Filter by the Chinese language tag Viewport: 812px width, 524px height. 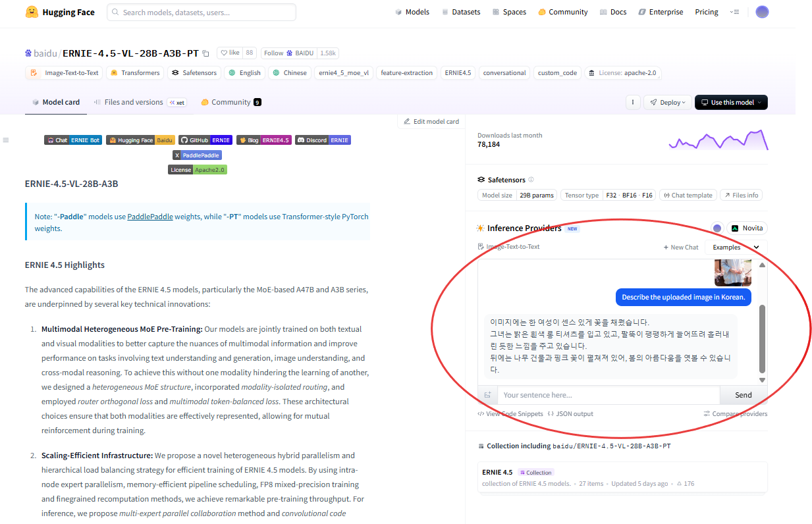[290, 73]
